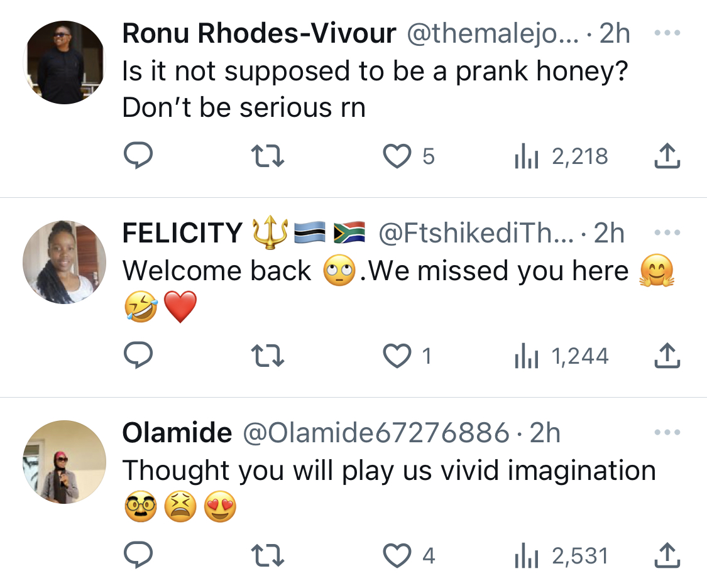Viewport: 707px width, 588px height.
Task: Reply to FELICITY's Welcome back tweet
Action: [138, 356]
